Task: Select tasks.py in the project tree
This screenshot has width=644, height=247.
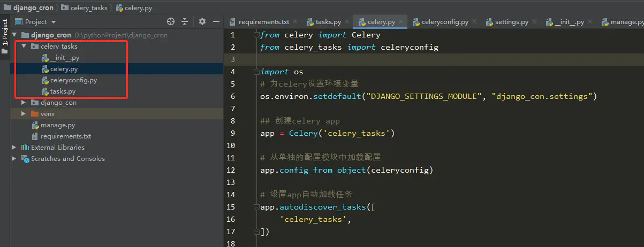Action: [58, 91]
